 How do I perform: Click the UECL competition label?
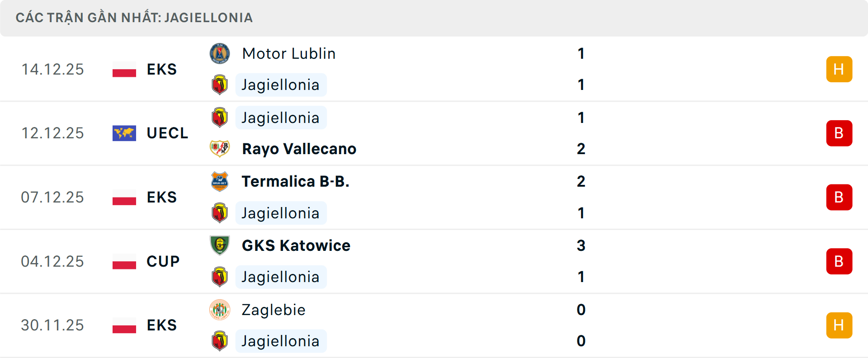coord(167,133)
